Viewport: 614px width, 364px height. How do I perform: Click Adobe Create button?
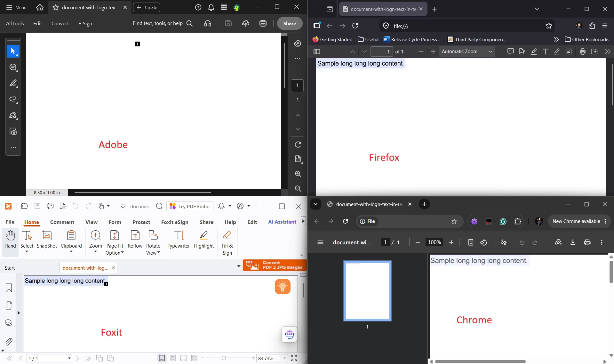point(147,7)
